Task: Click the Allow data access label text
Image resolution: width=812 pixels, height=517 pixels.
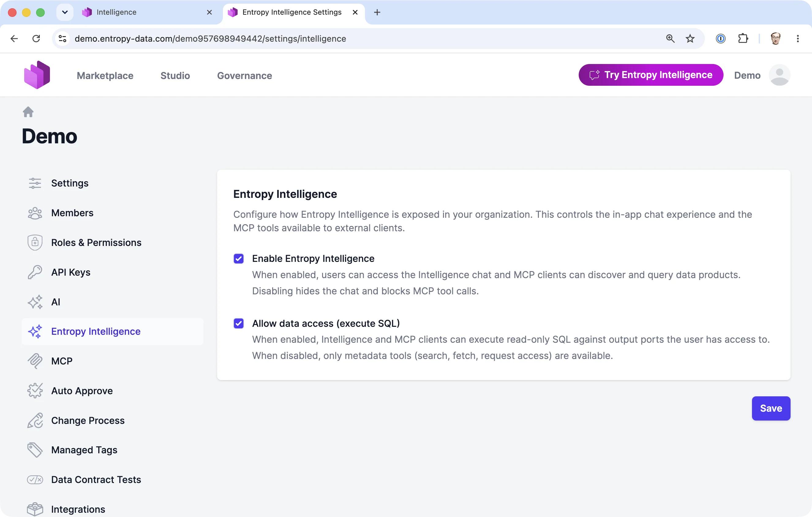Action: pyautogui.click(x=326, y=323)
